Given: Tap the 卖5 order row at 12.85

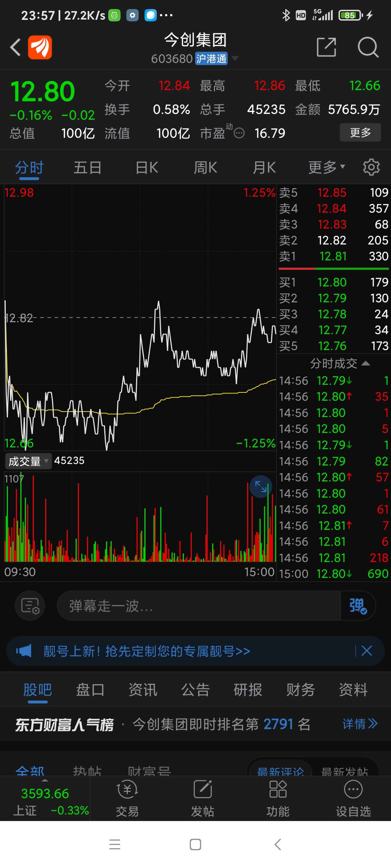Looking at the screenshot, I should point(333,192).
